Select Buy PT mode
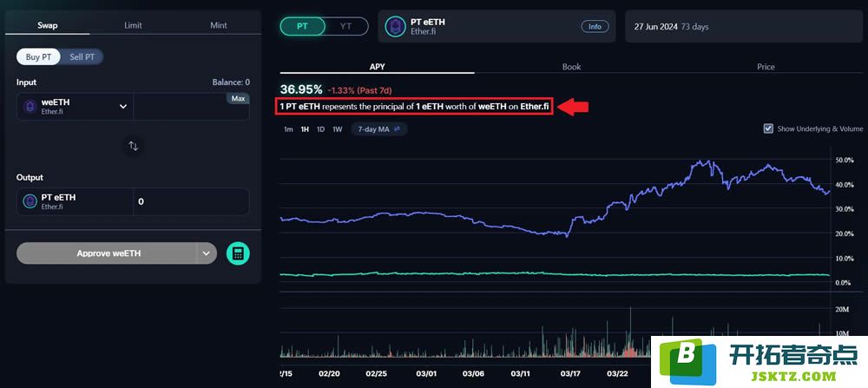This screenshot has width=868, height=388. point(39,57)
